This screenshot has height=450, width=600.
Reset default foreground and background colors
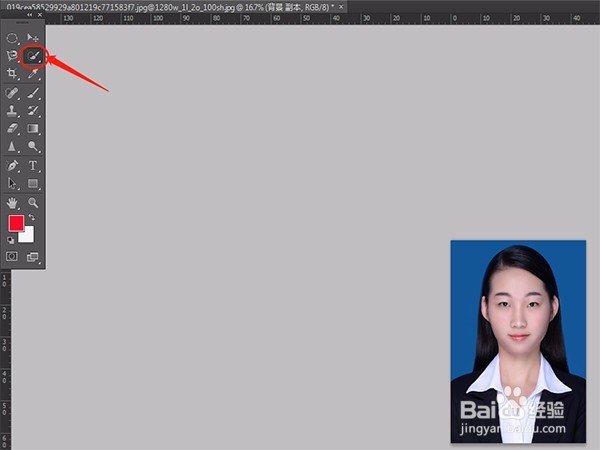[10, 240]
